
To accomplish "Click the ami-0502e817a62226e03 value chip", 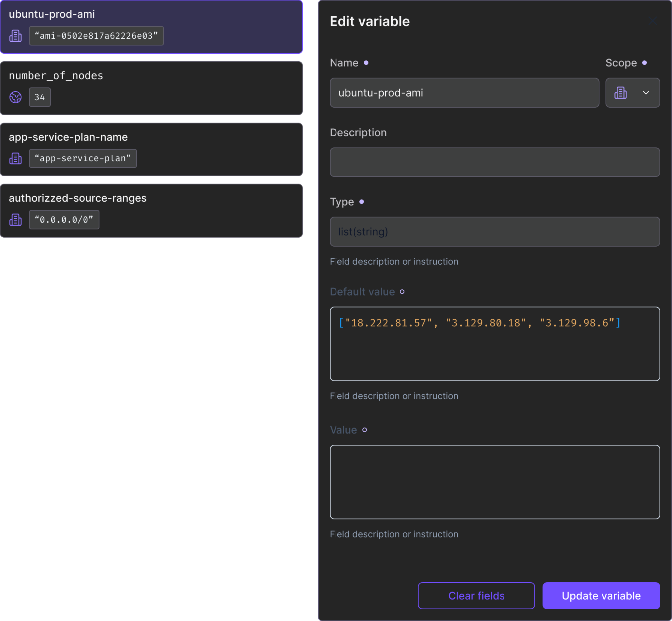I will click(x=96, y=36).
